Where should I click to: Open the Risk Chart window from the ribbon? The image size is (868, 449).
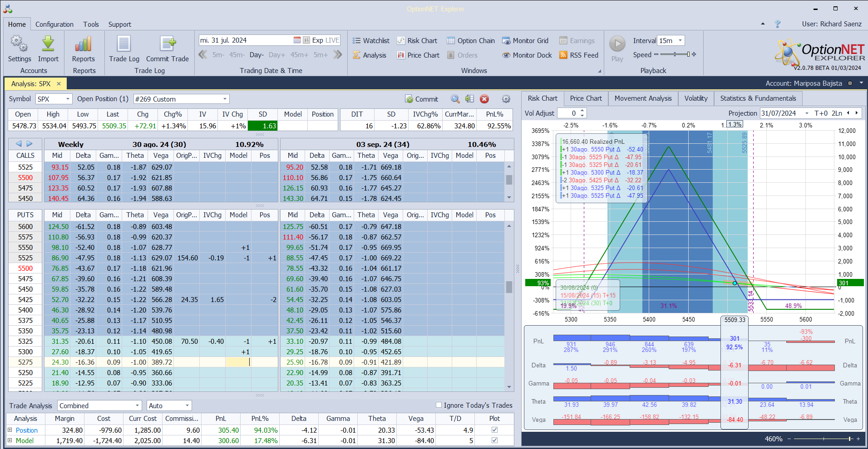[x=417, y=41]
